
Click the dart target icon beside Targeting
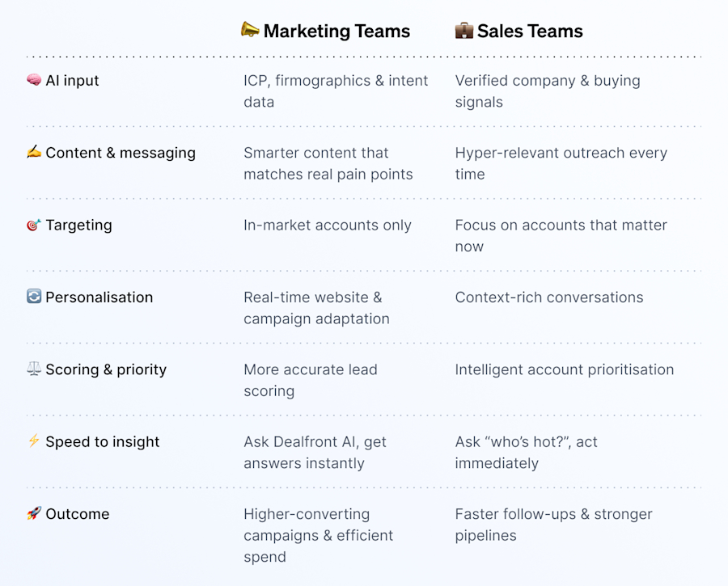pos(34,225)
